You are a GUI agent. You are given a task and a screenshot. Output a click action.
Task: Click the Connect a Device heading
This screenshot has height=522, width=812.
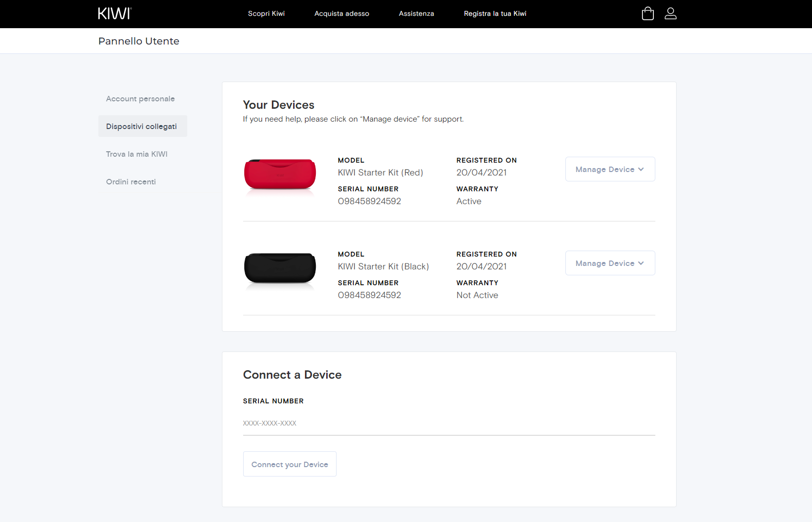click(x=293, y=375)
